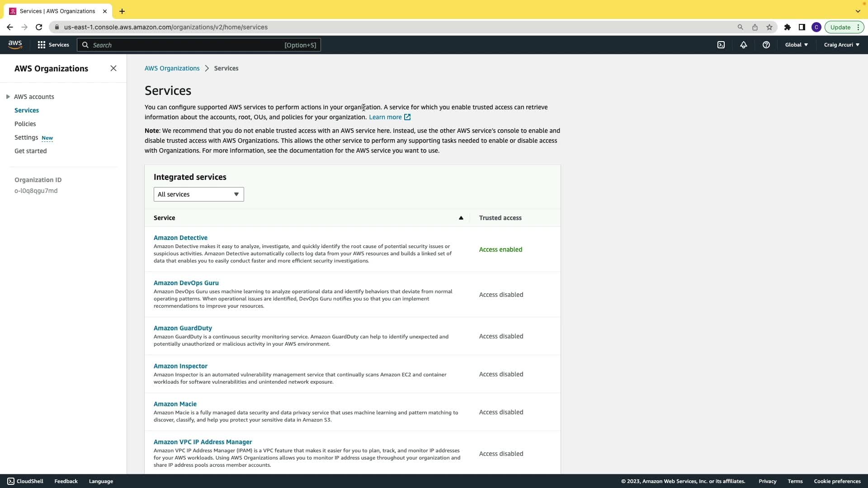Select Policies in the sidebar

point(25,124)
